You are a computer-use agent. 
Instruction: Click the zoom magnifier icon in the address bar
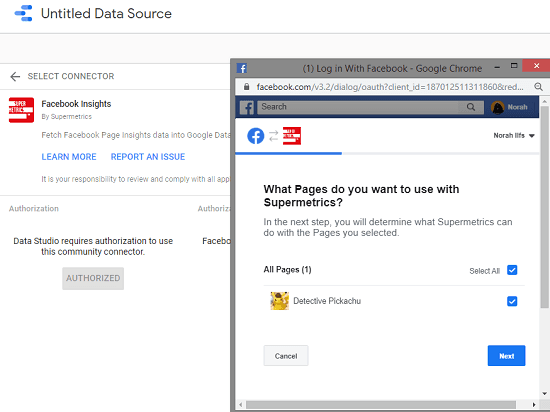(538, 87)
